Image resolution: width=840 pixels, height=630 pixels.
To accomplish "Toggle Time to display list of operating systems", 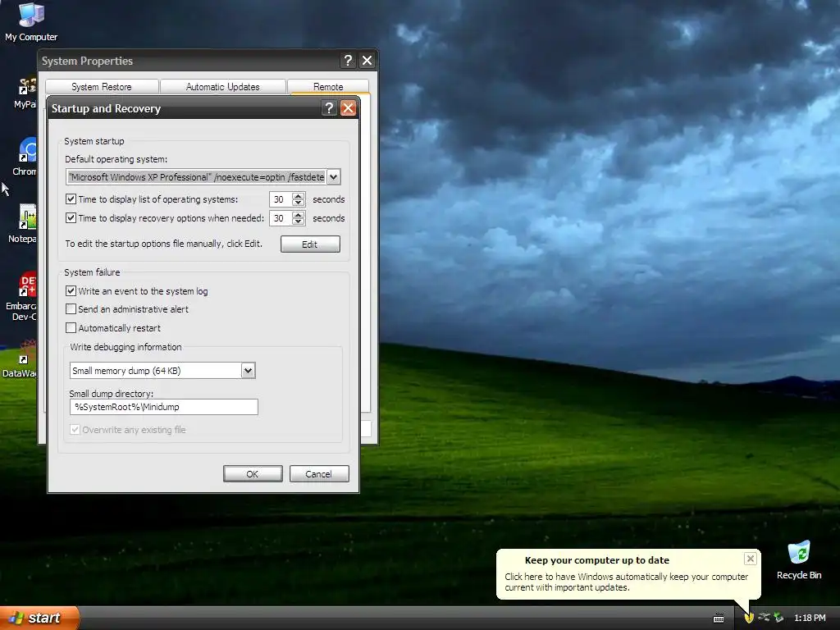I will coord(71,199).
